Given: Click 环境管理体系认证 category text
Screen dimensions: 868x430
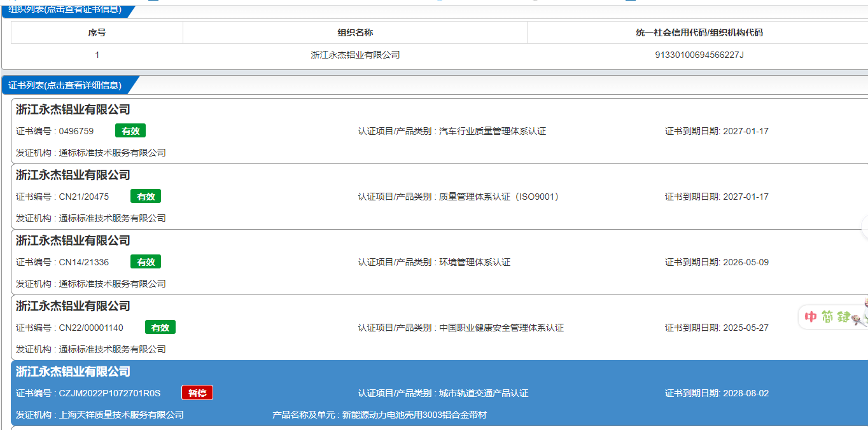Looking at the screenshot, I should (475, 262).
